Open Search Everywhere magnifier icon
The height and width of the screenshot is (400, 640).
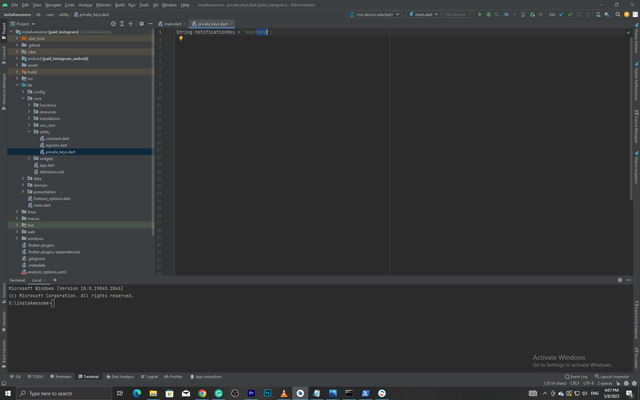pyautogui.click(x=618, y=14)
